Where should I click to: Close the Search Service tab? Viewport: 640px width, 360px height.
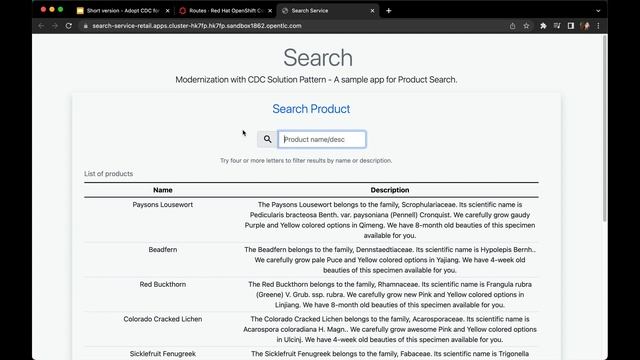(x=372, y=11)
